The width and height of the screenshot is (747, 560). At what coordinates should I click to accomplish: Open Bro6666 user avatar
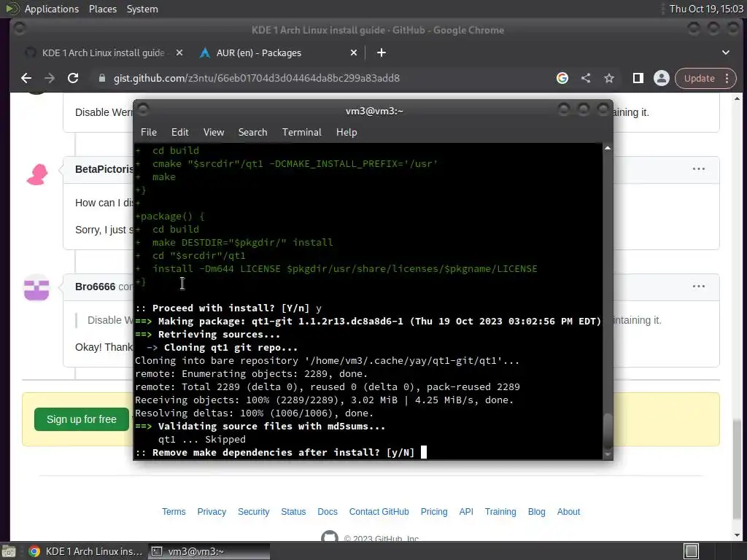click(x=36, y=287)
